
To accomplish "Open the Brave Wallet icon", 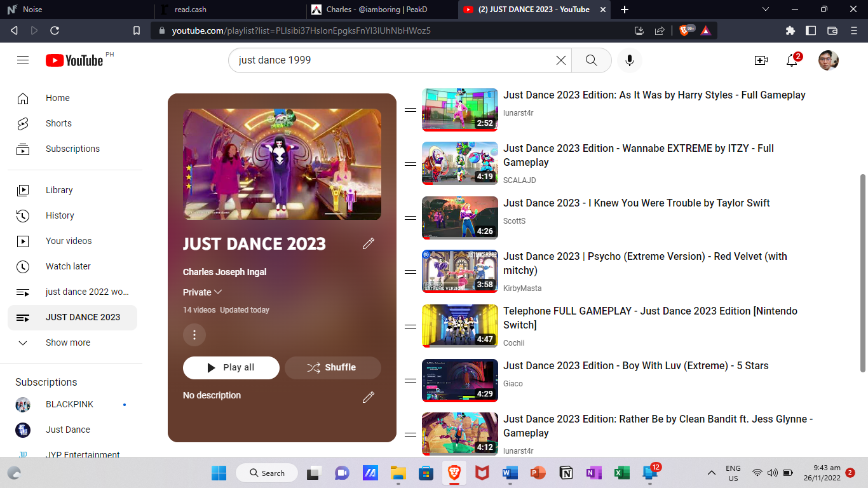I will click(x=832, y=30).
